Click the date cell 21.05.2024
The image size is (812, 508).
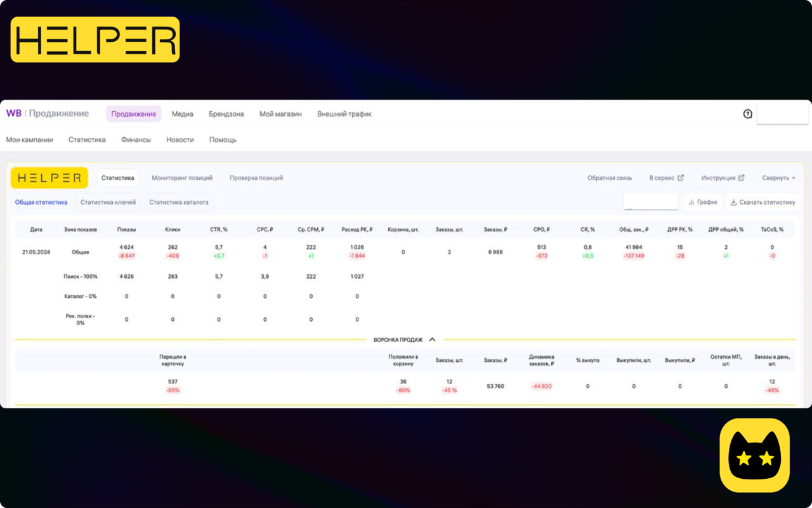(36, 252)
